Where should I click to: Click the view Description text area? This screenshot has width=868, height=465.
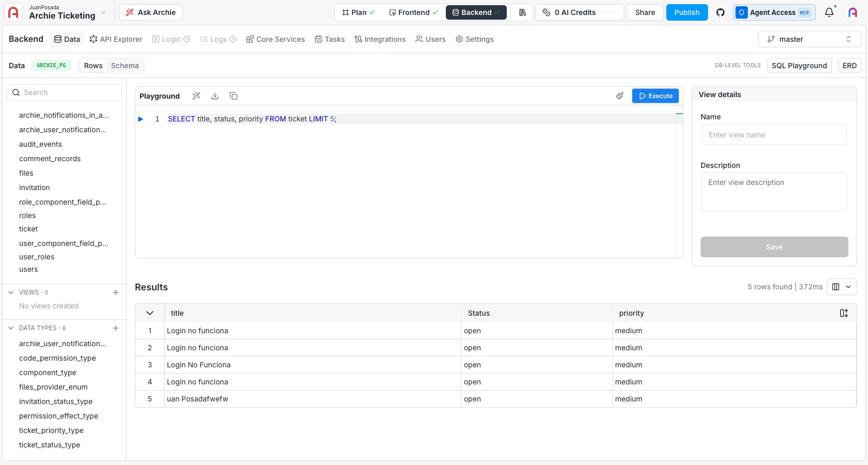tap(774, 192)
